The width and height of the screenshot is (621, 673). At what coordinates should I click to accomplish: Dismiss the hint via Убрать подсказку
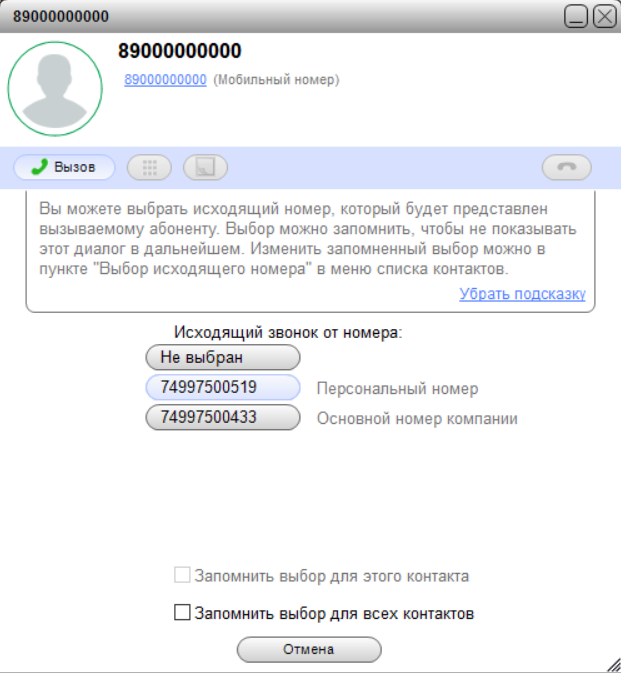522,294
